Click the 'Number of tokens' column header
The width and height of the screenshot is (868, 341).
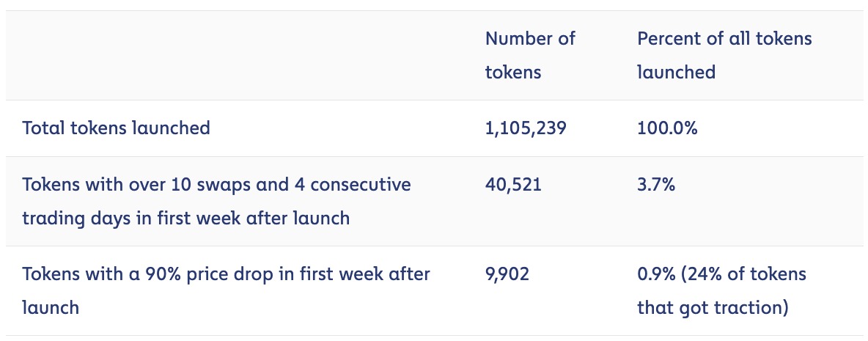[x=530, y=55]
